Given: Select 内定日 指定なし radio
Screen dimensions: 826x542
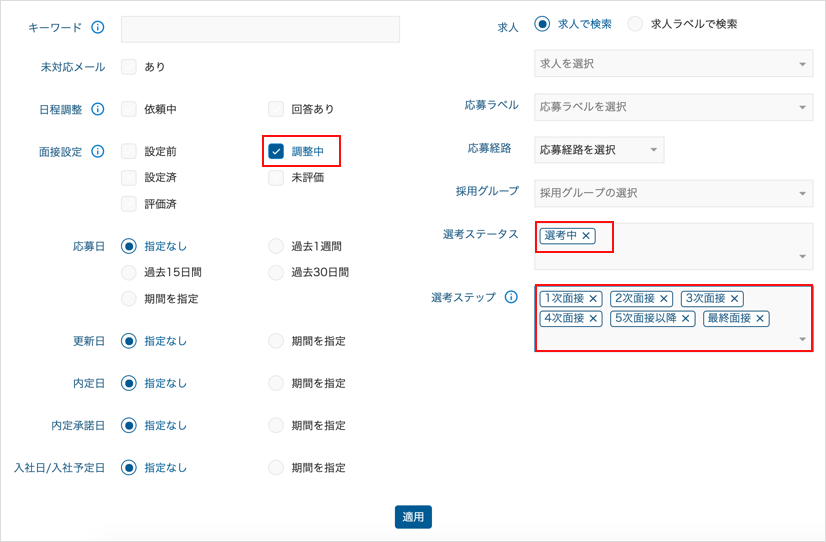Looking at the screenshot, I should point(129,383).
